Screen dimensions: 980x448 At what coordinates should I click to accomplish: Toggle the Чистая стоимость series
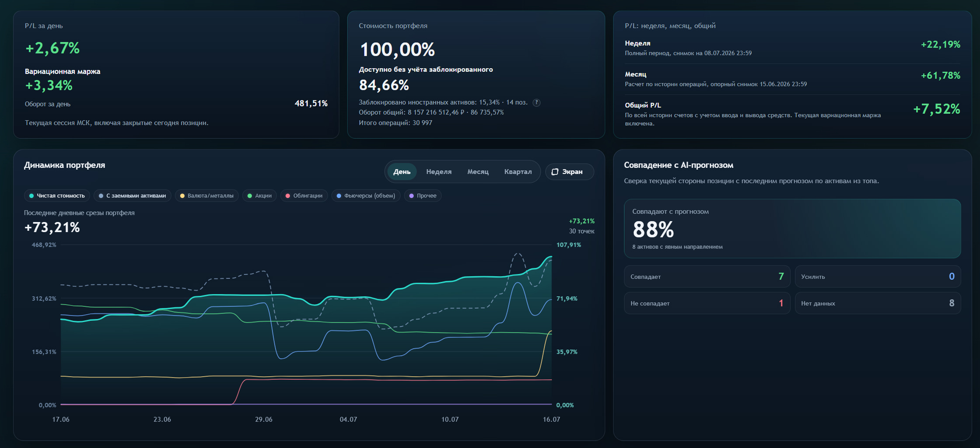point(57,196)
